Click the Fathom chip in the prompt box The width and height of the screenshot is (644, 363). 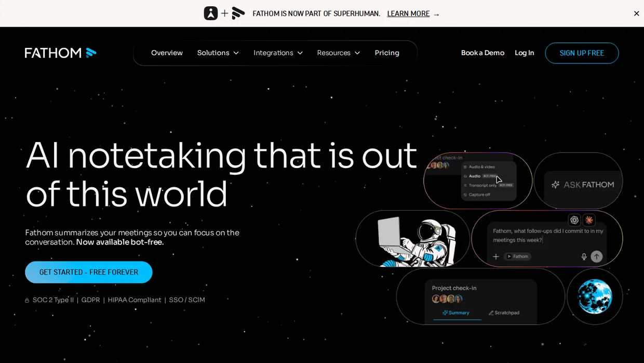(x=517, y=256)
